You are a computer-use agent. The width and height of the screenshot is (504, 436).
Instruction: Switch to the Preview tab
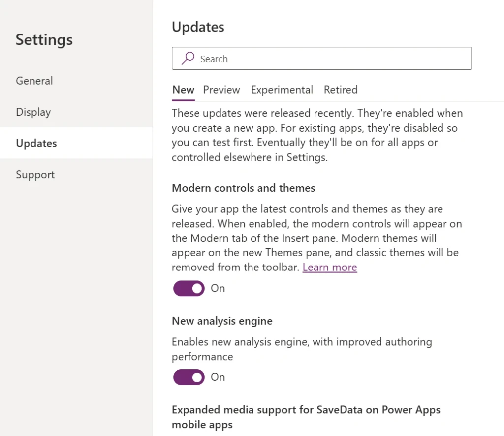(221, 90)
